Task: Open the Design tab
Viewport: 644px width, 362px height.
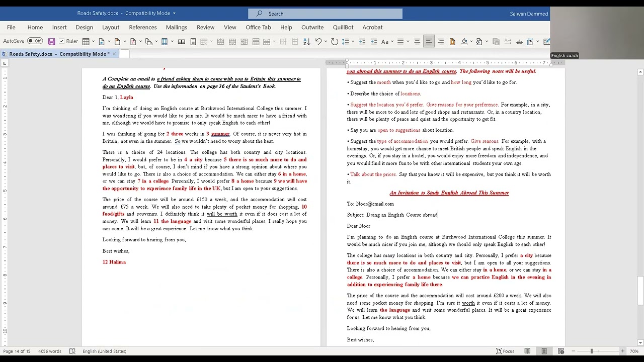Action: click(x=84, y=27)
